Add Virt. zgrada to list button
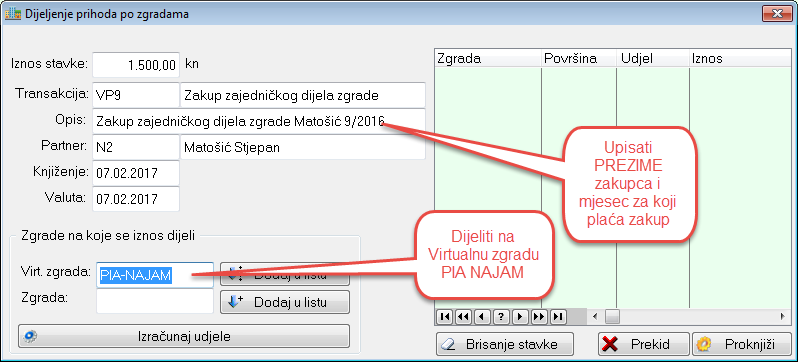This screenshot has width=798, height=362. [x=285, y=275]
